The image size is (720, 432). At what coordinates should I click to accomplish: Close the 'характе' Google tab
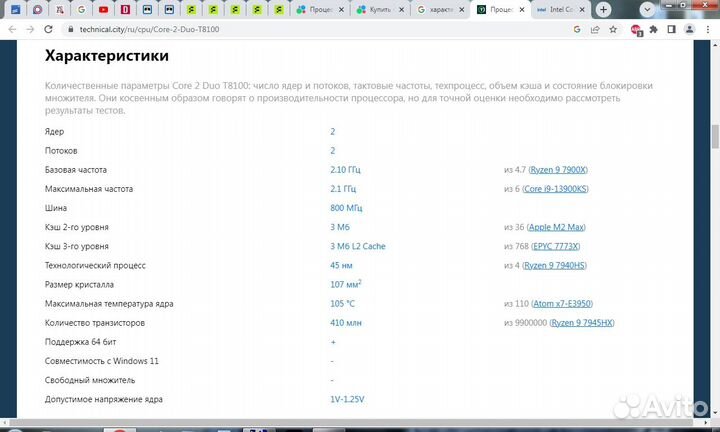(x=461, y=10)
